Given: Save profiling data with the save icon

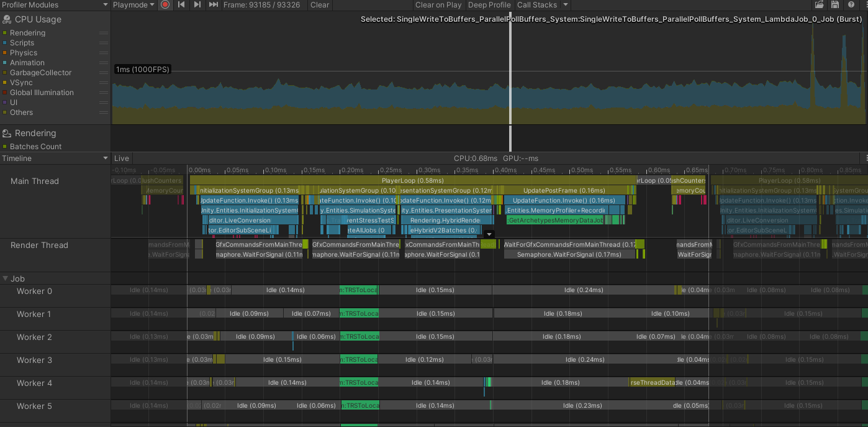Looking at the screenshot, I should (x=834, y=5).
